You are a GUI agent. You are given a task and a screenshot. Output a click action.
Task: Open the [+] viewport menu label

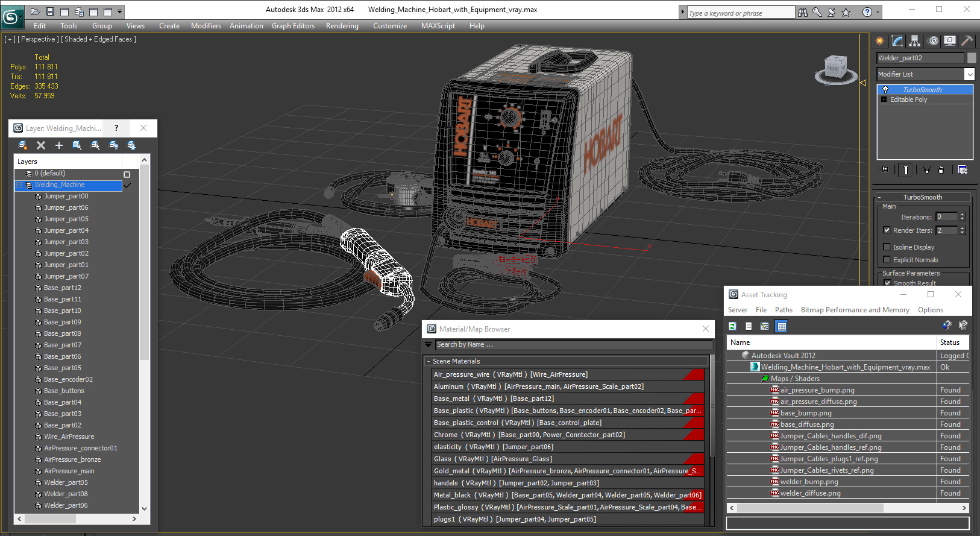coord(10,39)
